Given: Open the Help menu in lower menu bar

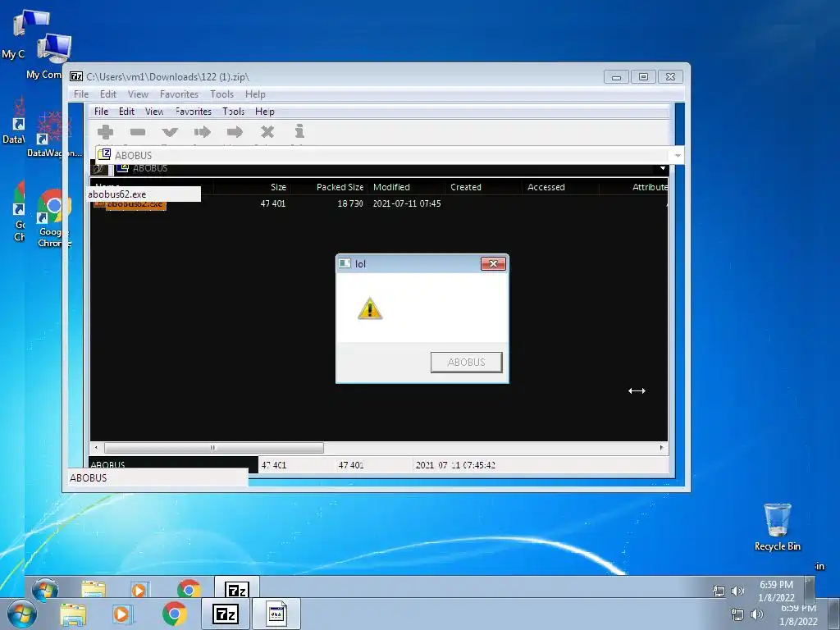Looking at the screenshot, I should click(x=265, y=112).
